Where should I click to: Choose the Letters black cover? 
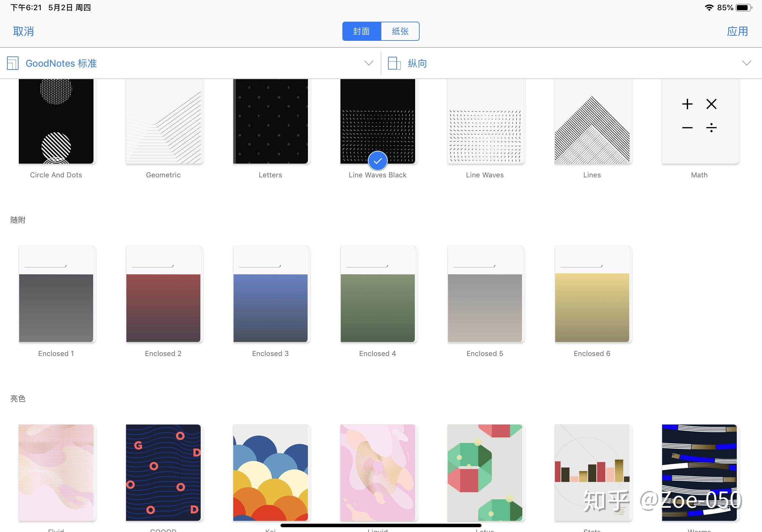[x=271, y=121]
